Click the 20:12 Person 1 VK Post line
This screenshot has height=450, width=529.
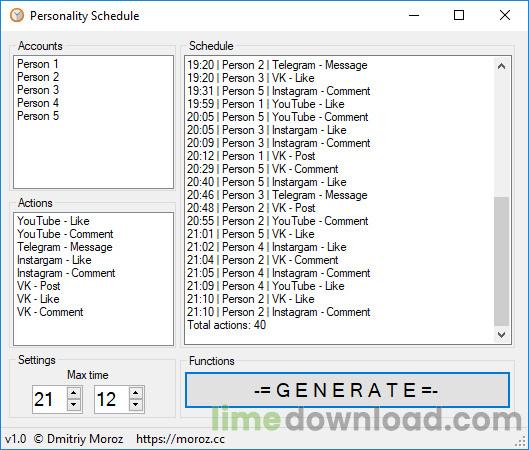pyautogui.click(x=251, y=156)
